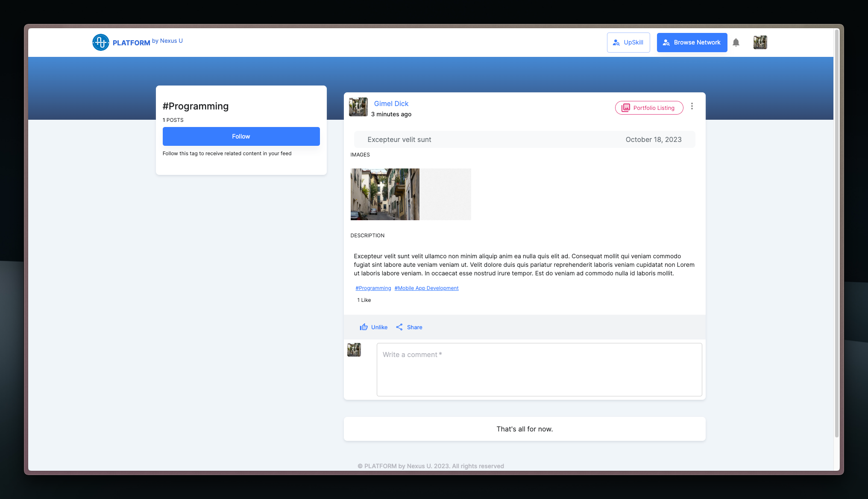Click the UpSkill button

(628, 42)
